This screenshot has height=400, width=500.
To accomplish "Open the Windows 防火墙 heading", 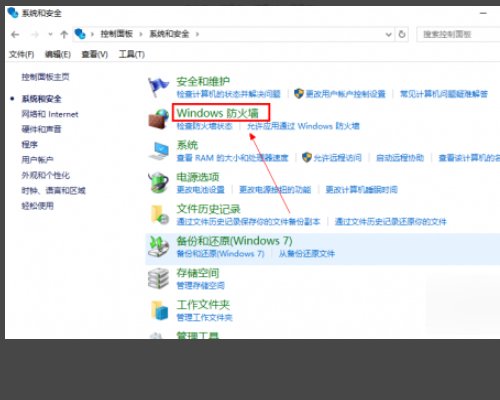I will point(218,113).
